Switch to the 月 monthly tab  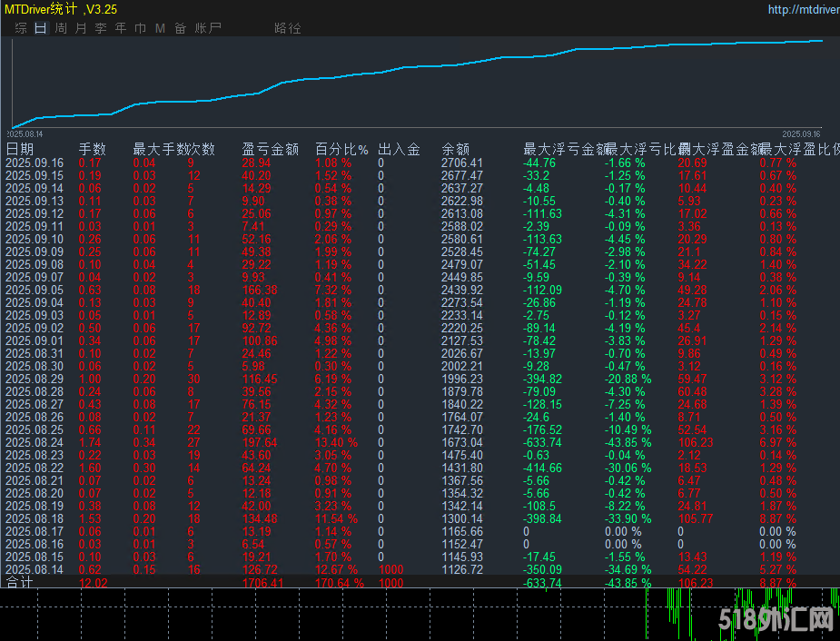pyautogui.click(x=81, y=28)
